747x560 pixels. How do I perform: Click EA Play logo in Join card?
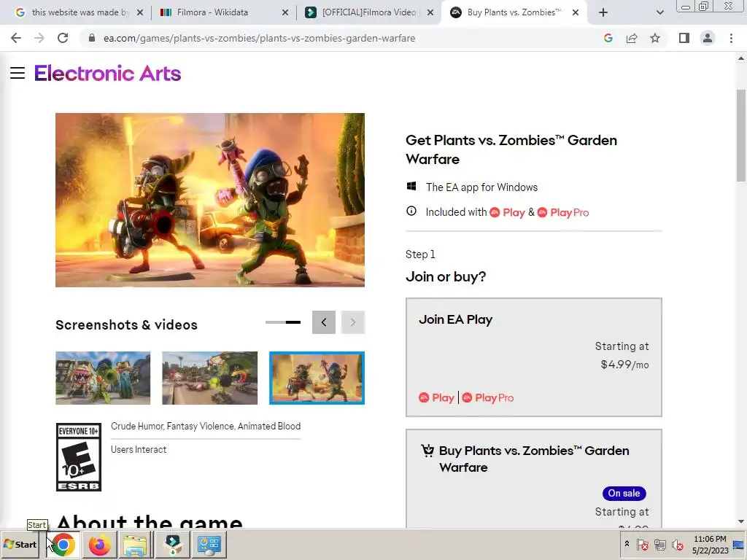pyautogui.click(x=436, y=397)
